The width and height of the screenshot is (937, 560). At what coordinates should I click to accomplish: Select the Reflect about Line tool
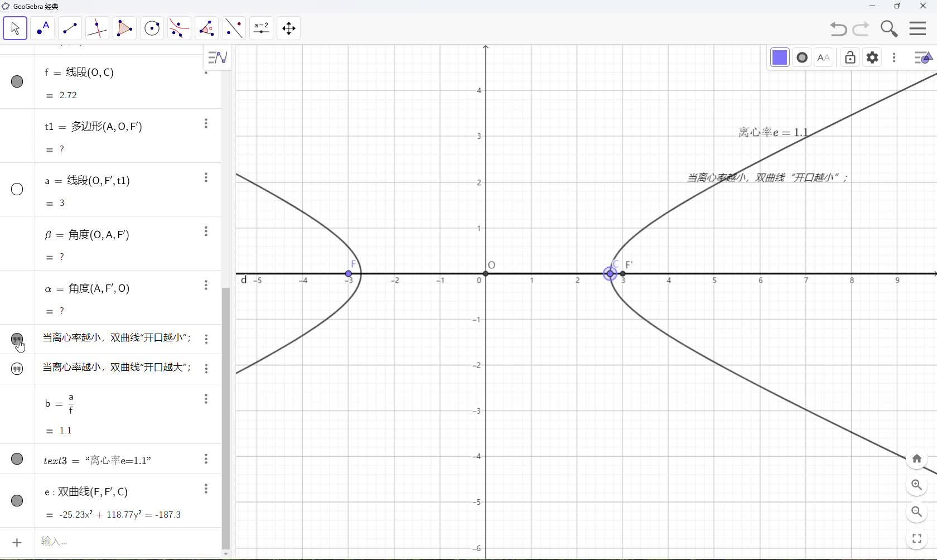pyautogui.click(x=234, y=28)
